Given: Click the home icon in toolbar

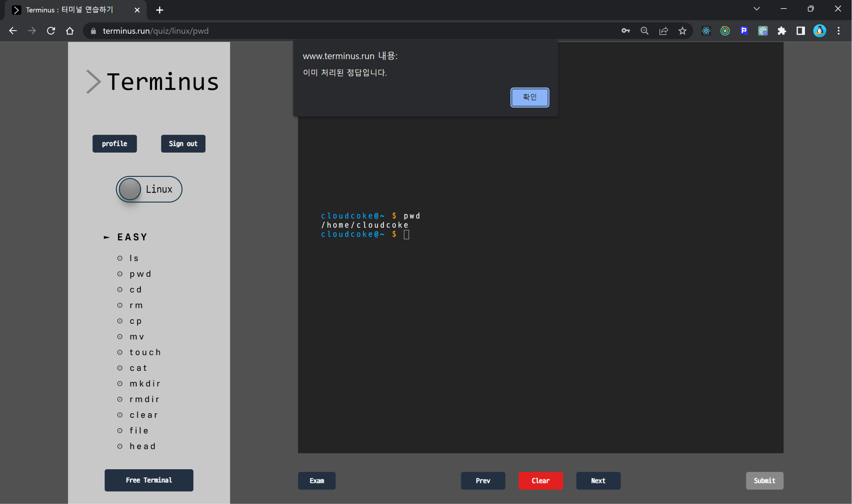Looking at the screenshot, I should pos(70,31).
